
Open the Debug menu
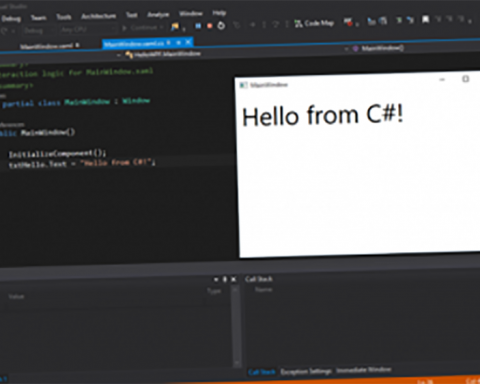coord(11,18)
